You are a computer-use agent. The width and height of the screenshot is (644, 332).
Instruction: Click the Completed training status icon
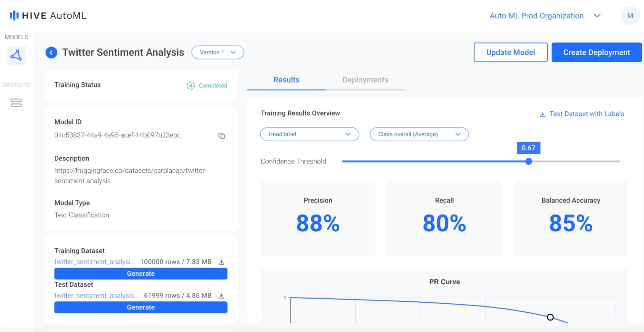pyautogui.click(x=191, y=86)
